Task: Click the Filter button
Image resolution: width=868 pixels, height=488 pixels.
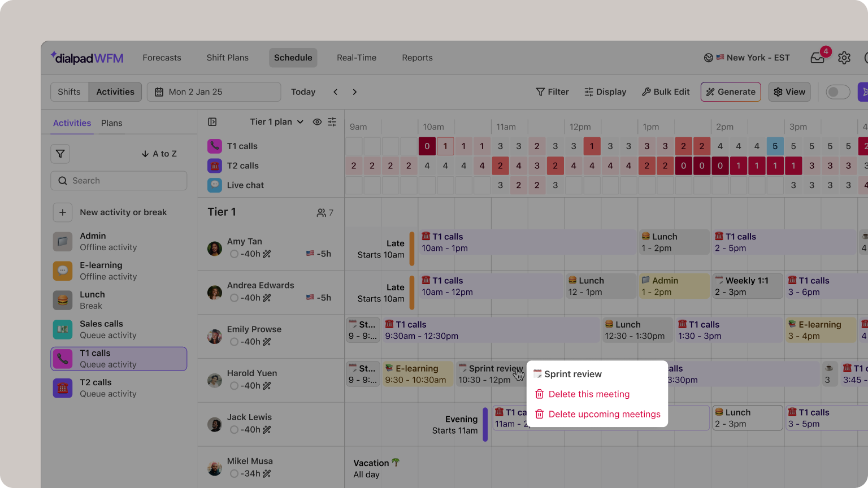Action: pyautogui.click(x=552, y=92)
